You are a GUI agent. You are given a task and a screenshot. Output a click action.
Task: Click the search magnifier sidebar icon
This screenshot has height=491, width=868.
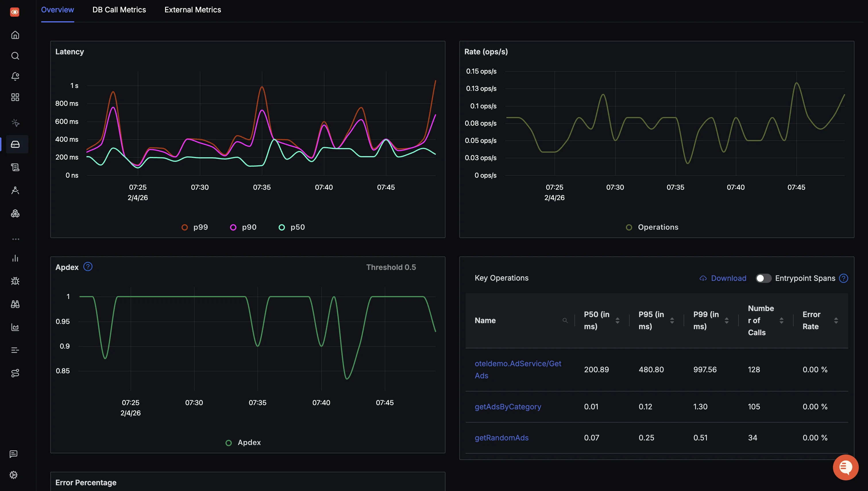[x=15, y=56]
